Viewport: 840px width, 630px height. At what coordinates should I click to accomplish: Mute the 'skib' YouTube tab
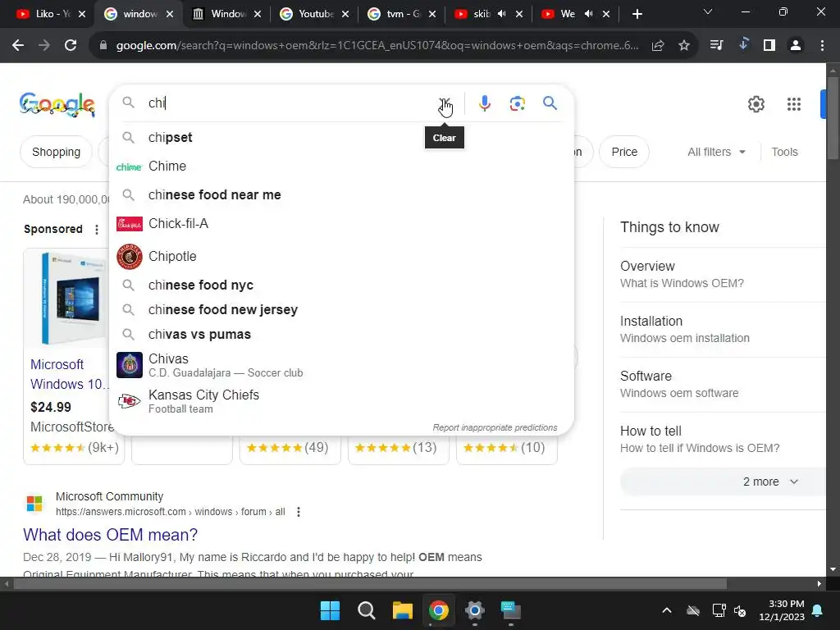click(501, 14)
